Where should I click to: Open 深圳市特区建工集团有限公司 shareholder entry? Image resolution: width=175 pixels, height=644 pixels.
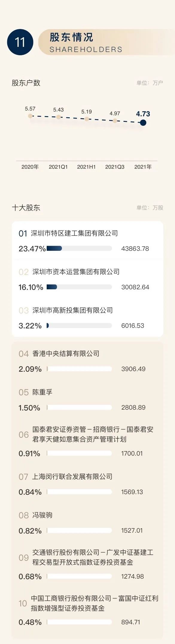(x=87, y=241)
